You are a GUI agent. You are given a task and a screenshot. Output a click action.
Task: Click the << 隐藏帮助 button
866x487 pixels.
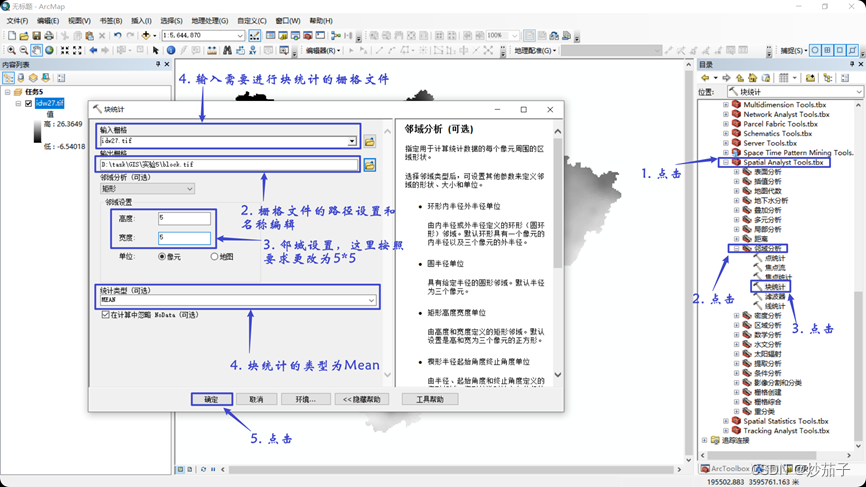362,399
